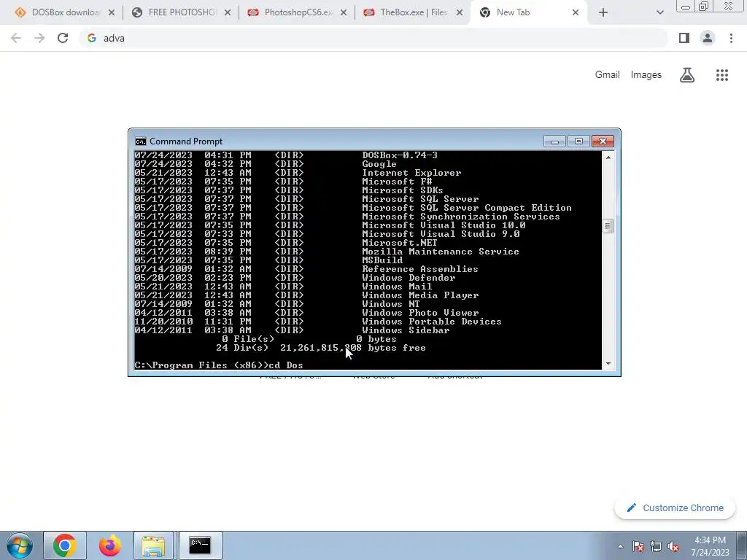This screenshot has width=747, height=560.
Task: Click the 'Windows Media Player' entry
Action: click(x=420, y=295)
